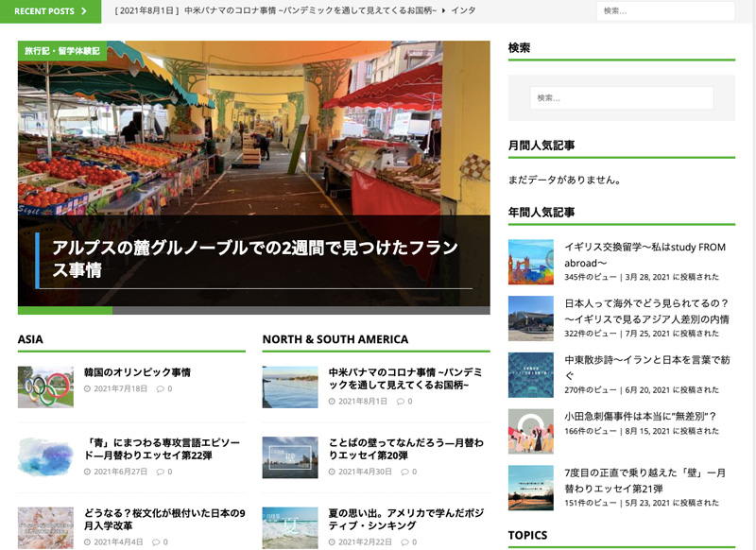
Task: Click the 月間人気記事 widget heading
Action: click(x=541, y=146)
